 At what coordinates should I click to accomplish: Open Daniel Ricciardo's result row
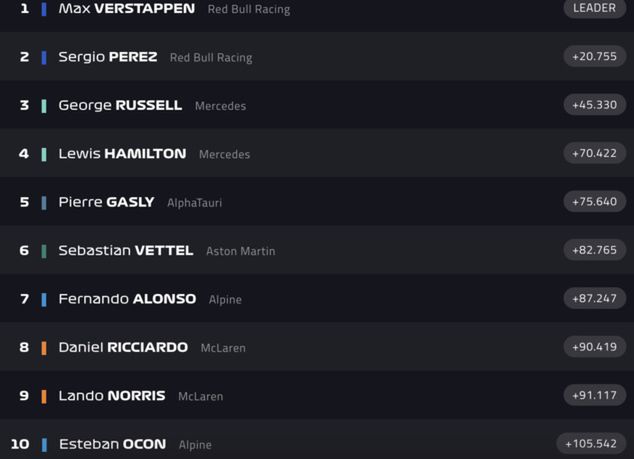click(123, 347)
